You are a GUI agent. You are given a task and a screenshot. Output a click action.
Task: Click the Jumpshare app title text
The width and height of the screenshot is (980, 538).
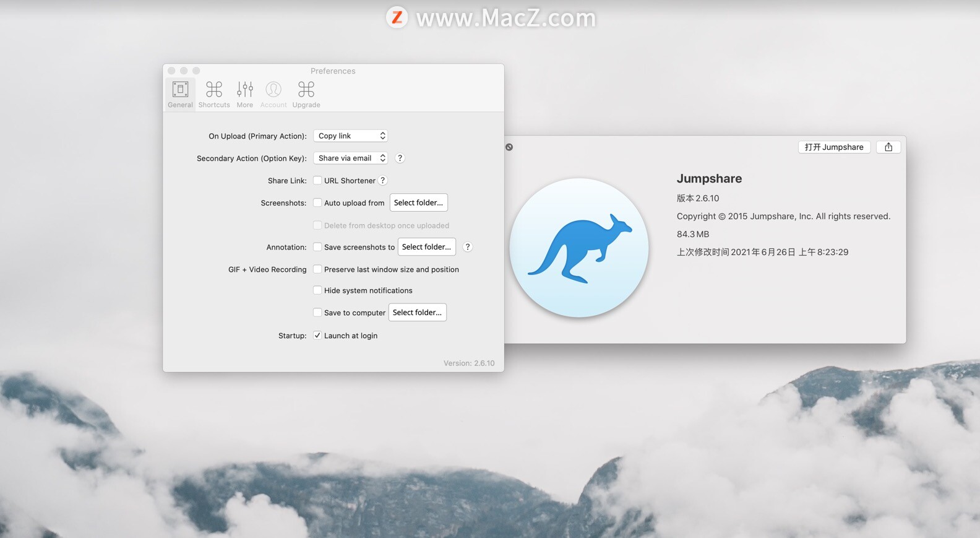click(709, 178)
